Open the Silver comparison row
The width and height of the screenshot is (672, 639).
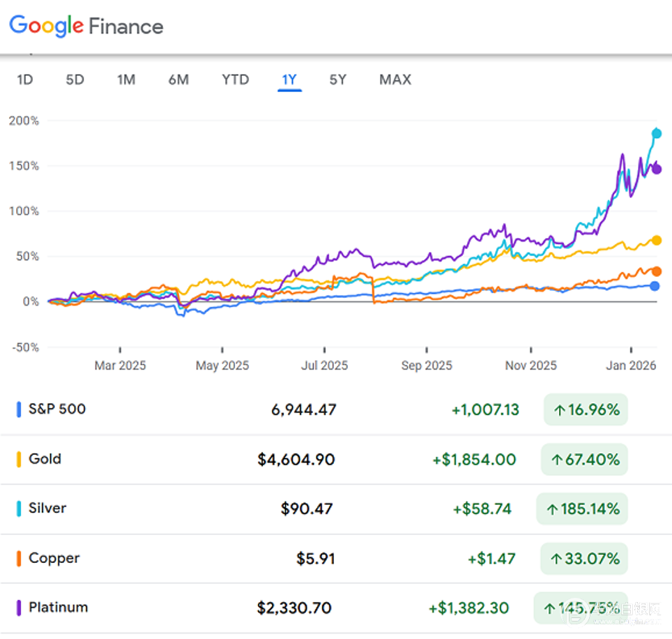tap(47, 509)
